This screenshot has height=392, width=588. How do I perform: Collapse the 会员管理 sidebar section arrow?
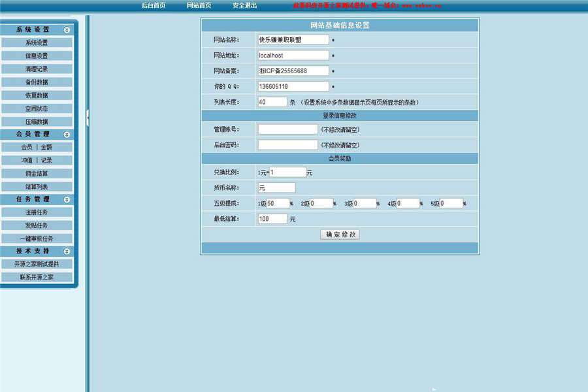[x=67, y=135]
